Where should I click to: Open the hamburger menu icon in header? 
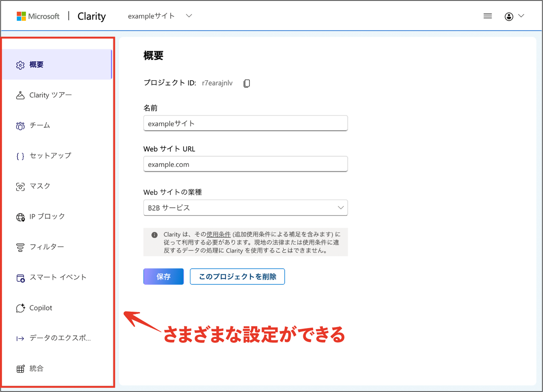488,16
